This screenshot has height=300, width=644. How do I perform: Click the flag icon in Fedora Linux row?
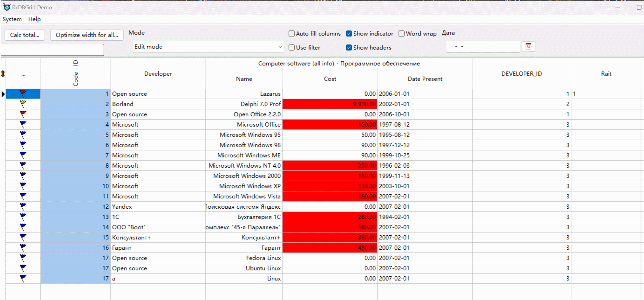coord(23,257)
